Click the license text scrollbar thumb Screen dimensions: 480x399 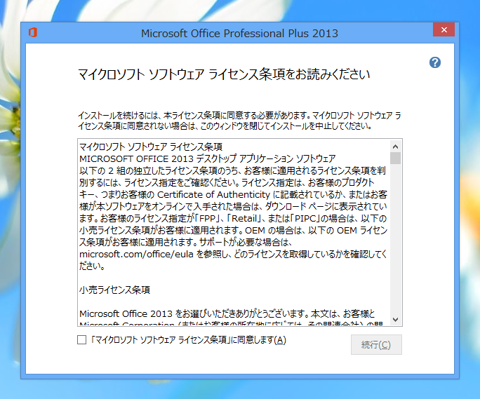pos(395,158)
